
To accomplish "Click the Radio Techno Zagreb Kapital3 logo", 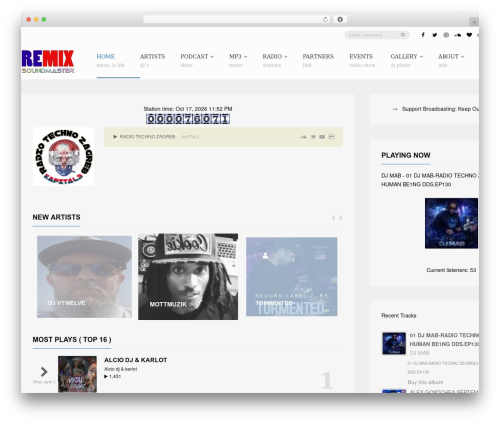I will [x=63, y=157].
